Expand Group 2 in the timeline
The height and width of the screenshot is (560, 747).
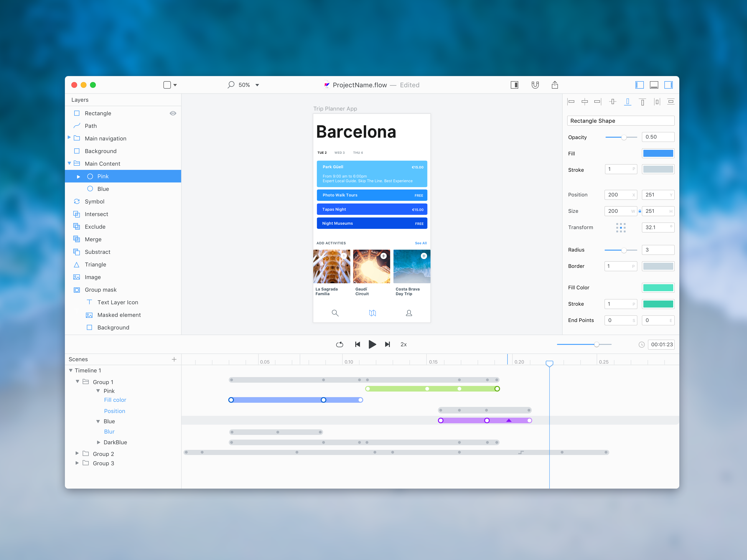coord(77,453)
